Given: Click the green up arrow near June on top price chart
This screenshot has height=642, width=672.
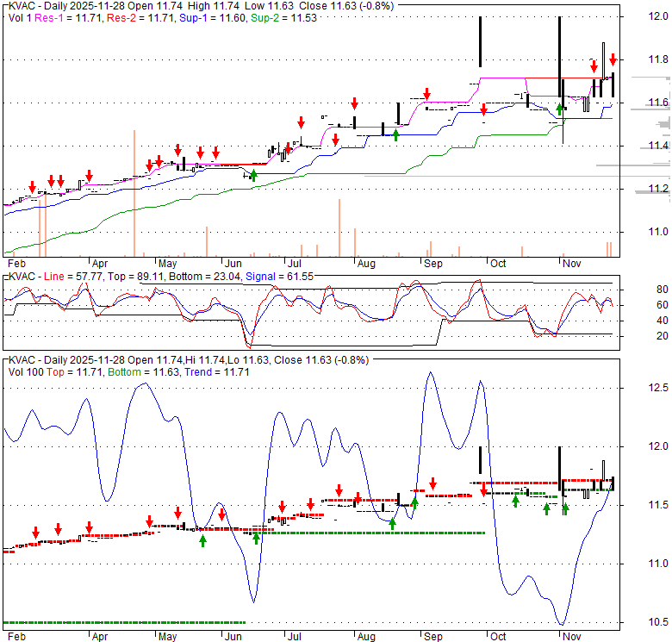Looking at the screenshot, I should 253,175.
